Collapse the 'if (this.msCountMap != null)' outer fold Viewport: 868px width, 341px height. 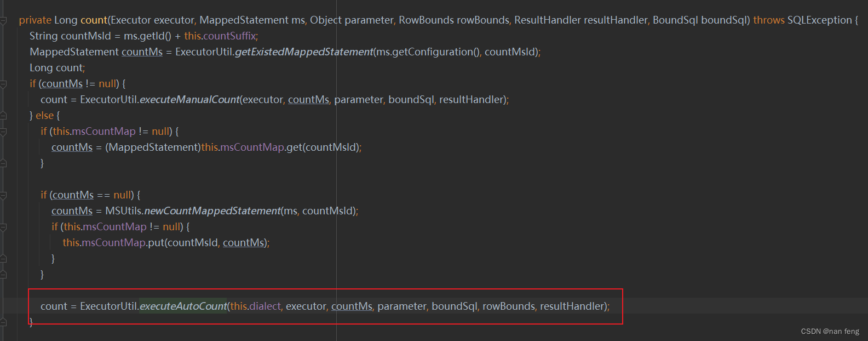click(3, 132)
